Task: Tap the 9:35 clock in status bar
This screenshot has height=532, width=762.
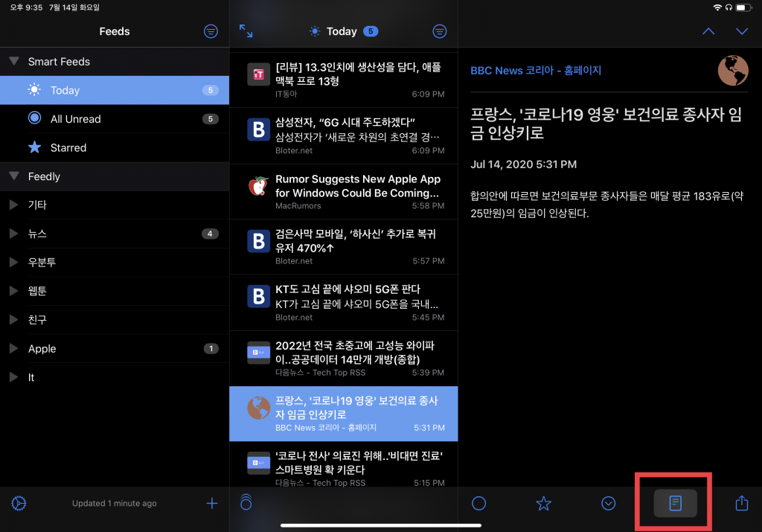Action: pyautogui.click(x=26, y=7)
